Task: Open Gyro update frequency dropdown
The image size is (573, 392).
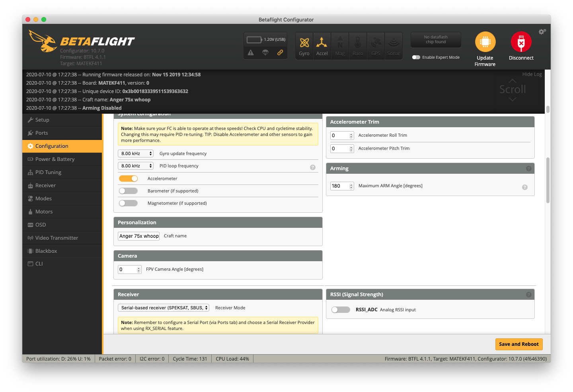Action: click(x=136, y=153)
